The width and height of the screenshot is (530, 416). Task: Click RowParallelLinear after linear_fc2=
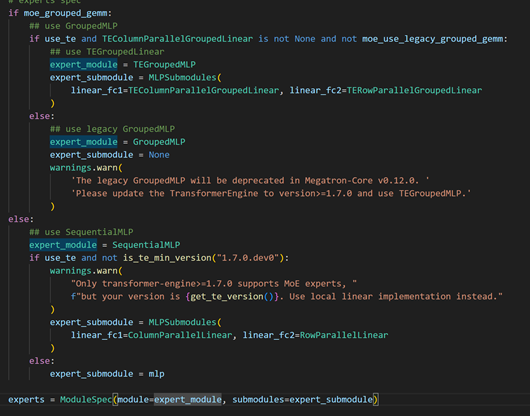click(344, 335)
